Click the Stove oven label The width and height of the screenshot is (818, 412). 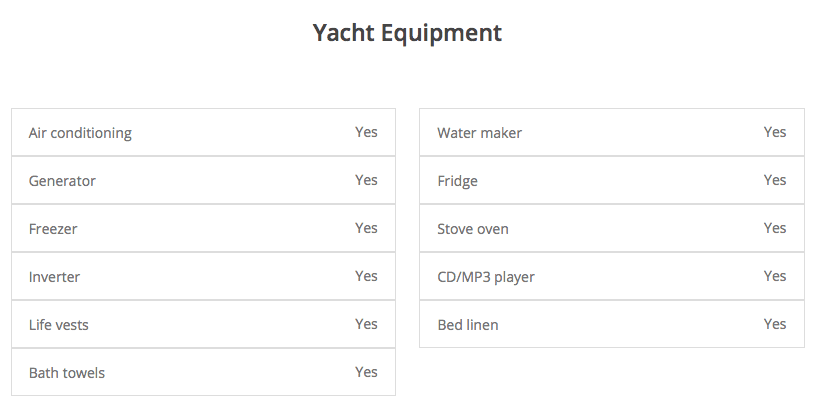(473, 229)
